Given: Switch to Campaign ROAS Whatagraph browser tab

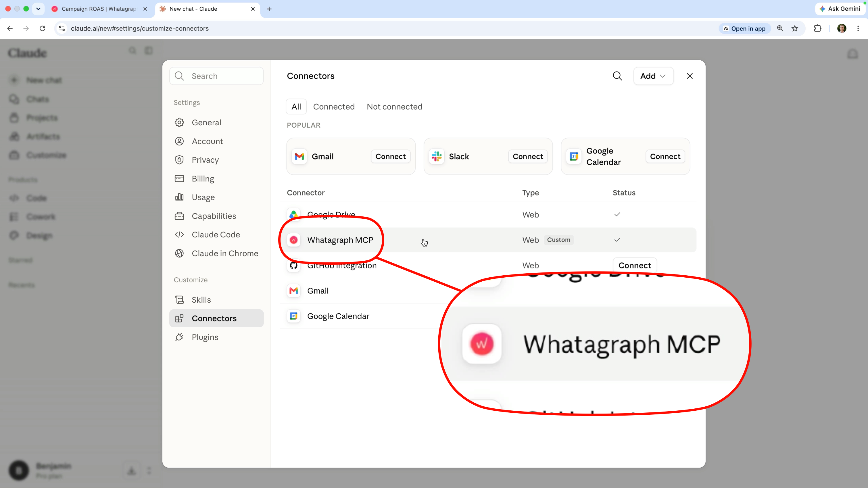Looking at the screenshot, I should tap(99, 9).
